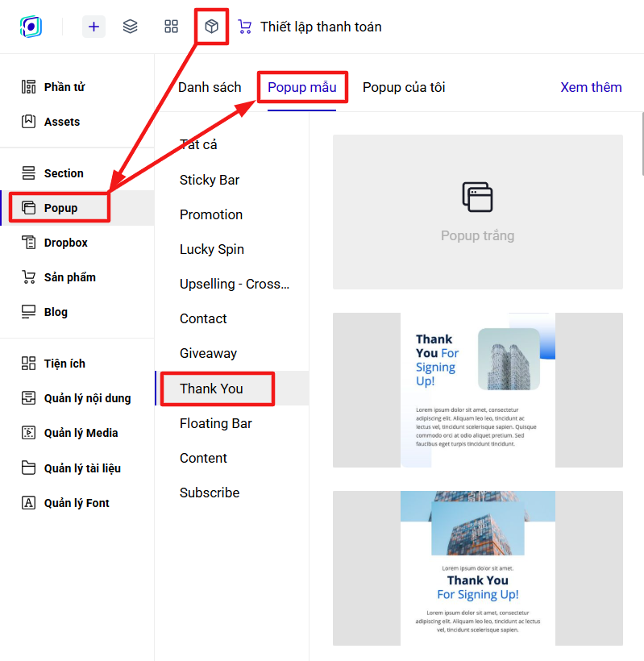Click the Xem thêm link
Screen dimensions: 644x661
(x=591, y=87)
